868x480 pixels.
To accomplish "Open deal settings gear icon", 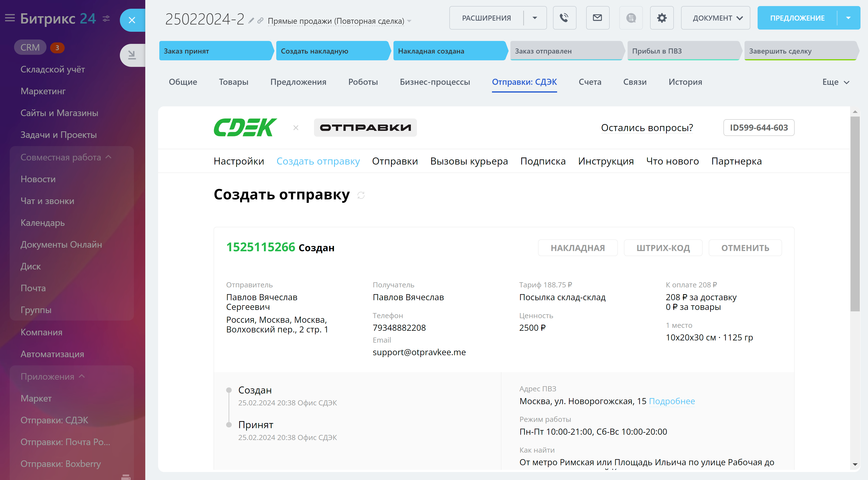I will pos(662,18).
